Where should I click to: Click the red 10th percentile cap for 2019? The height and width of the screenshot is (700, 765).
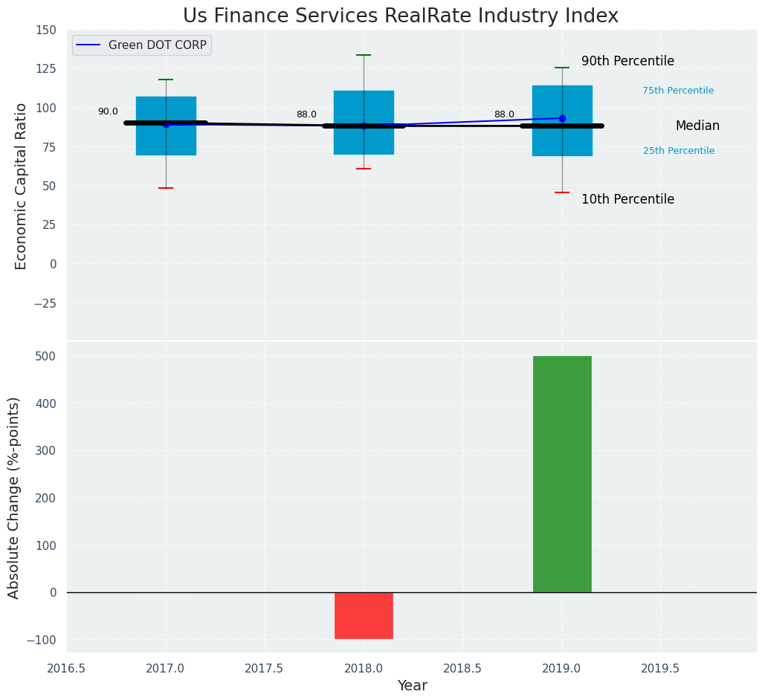pyautogui.click(x=562, y=192)
